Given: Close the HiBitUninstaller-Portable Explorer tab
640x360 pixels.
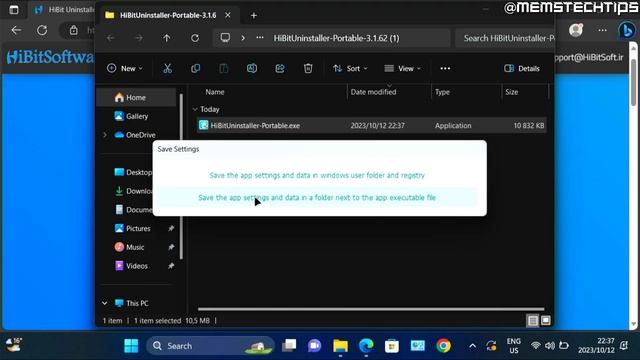Looking at the screenshot, I should coord(228,15).
